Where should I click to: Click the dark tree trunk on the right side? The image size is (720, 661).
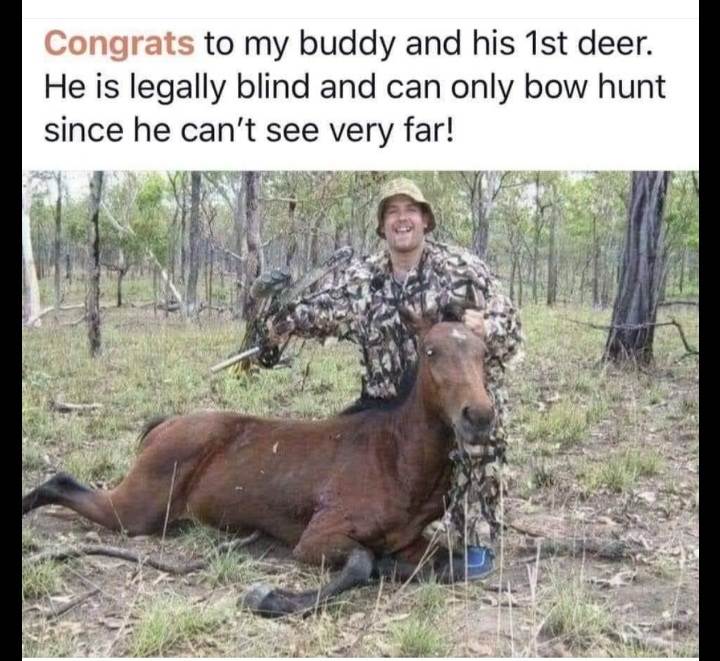[636, 266]
